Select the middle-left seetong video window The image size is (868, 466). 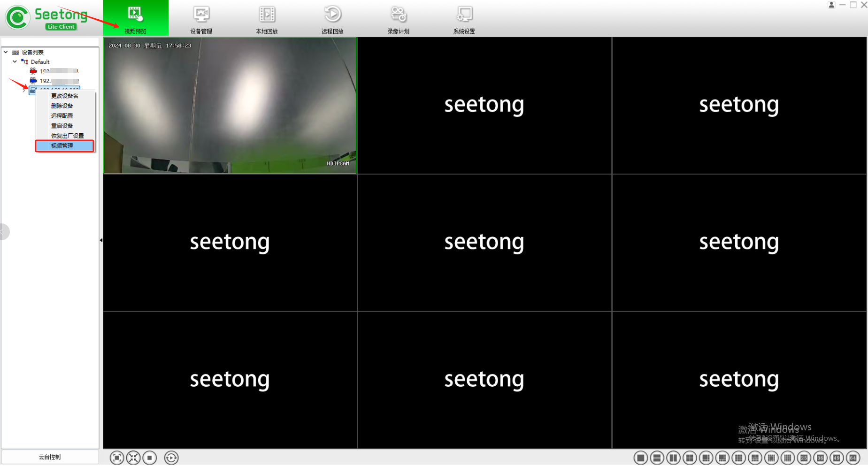tap(230, 243)
